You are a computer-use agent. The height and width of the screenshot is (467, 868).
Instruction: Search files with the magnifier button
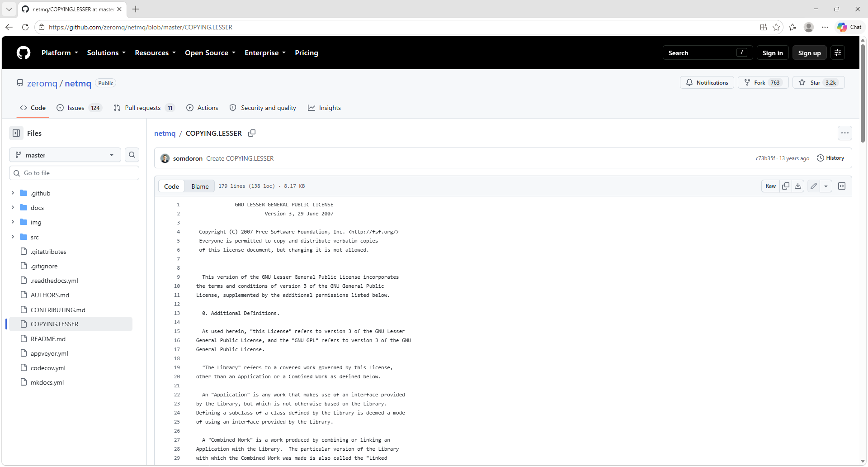click(132, 155)
